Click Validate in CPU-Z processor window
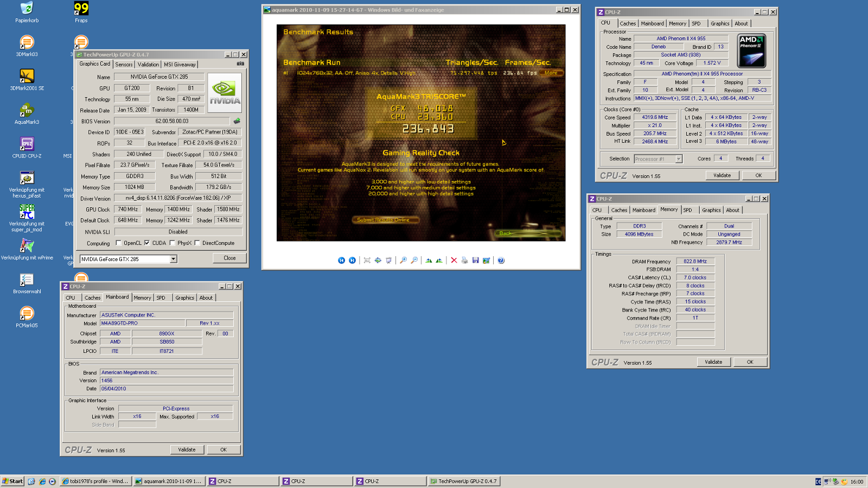Image resolution: width=868 pixels, height=488 pixels. point(722,175)
